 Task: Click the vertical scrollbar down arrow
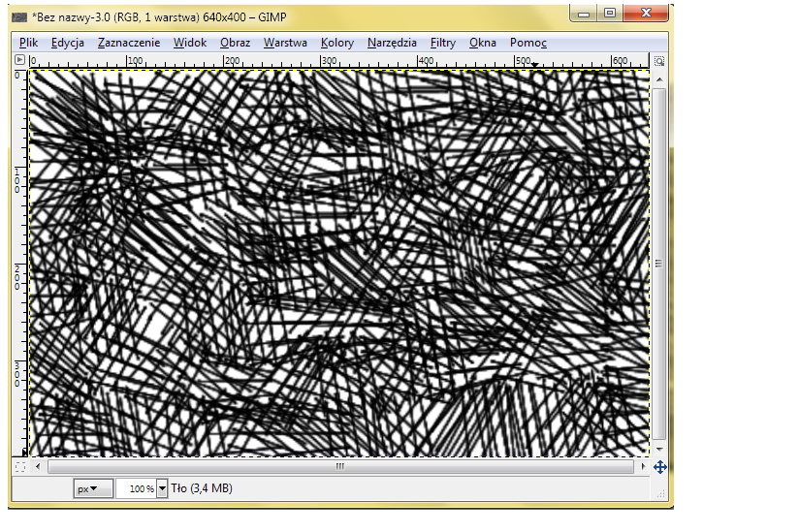click(659, 449)
